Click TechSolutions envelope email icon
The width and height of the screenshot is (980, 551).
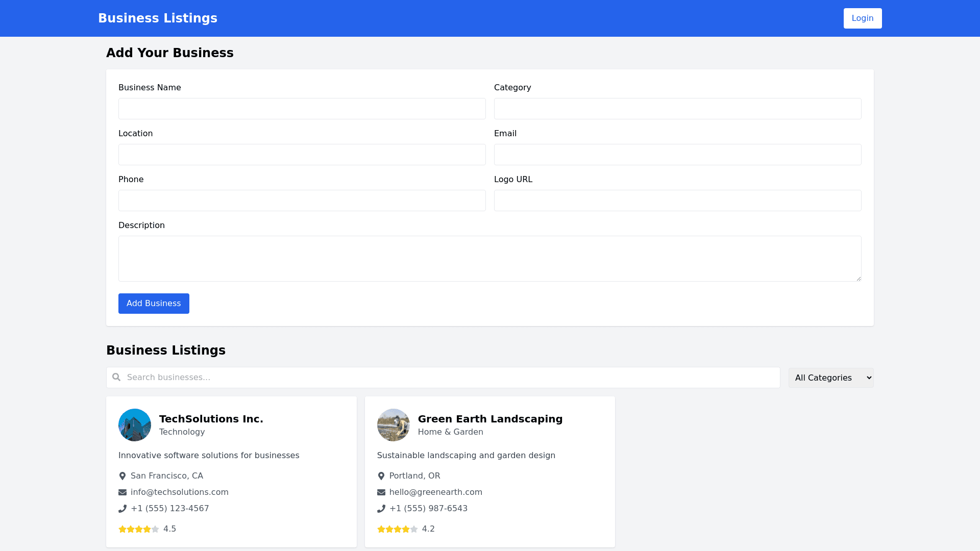[122, 492]
